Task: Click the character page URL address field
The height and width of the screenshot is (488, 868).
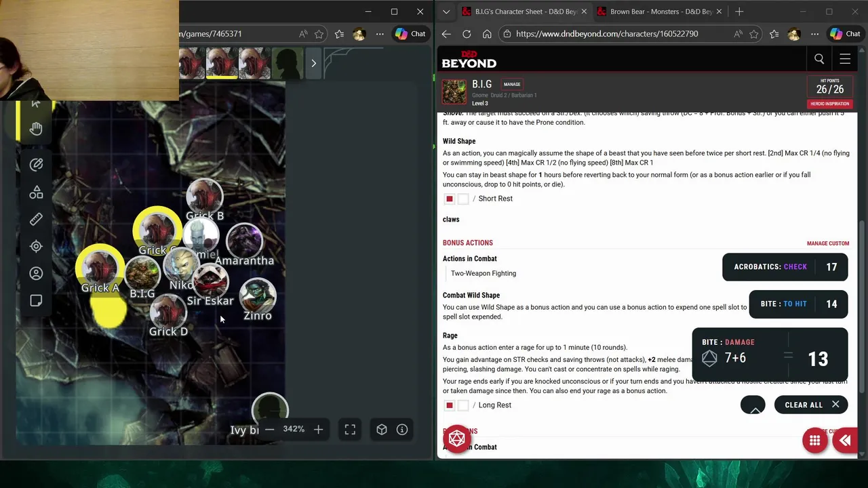Action: click(606, 34)
